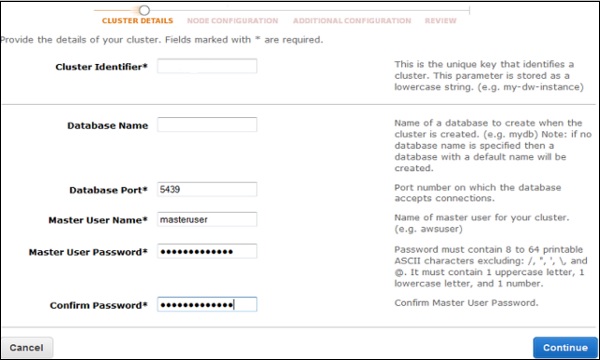Viewport: 600px width, 360px height.
Task: Jump to the Additional Configuration step
Action: [352, 21]
